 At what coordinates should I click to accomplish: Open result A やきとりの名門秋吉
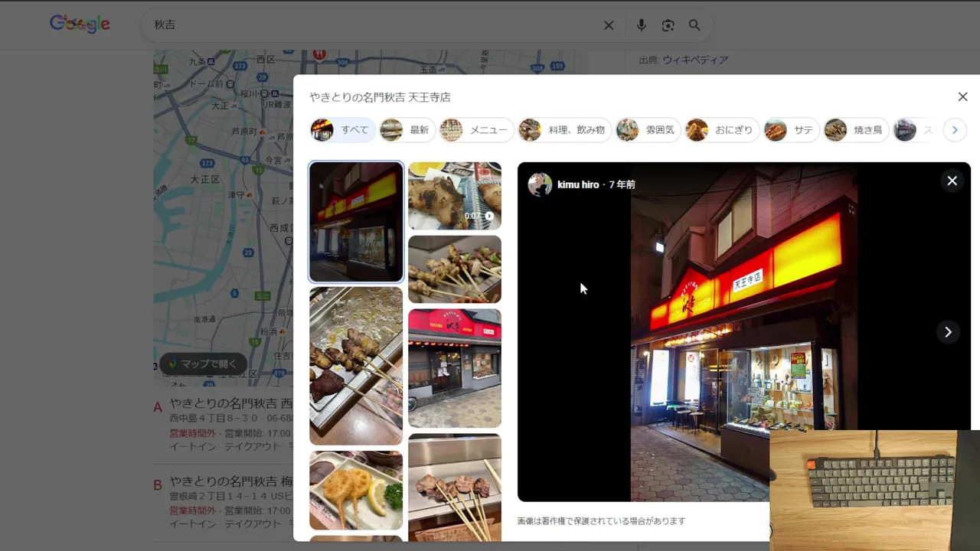coord(230,403)
